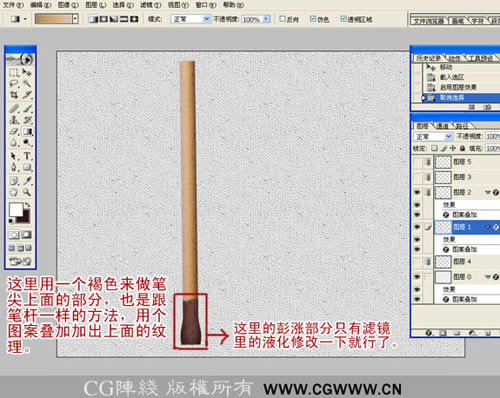Collapse effects of 图层 0

[x=488, y=277]
